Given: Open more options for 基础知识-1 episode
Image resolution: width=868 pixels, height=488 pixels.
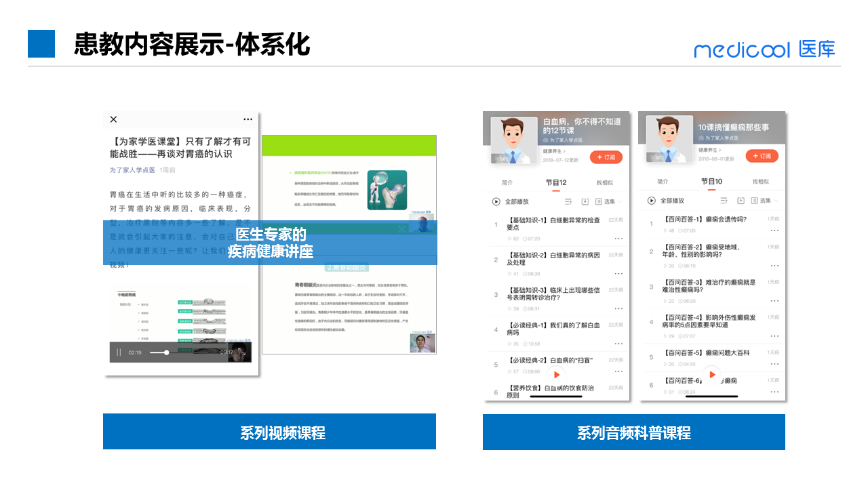Looking at the screenshot, I should [618, 239].
